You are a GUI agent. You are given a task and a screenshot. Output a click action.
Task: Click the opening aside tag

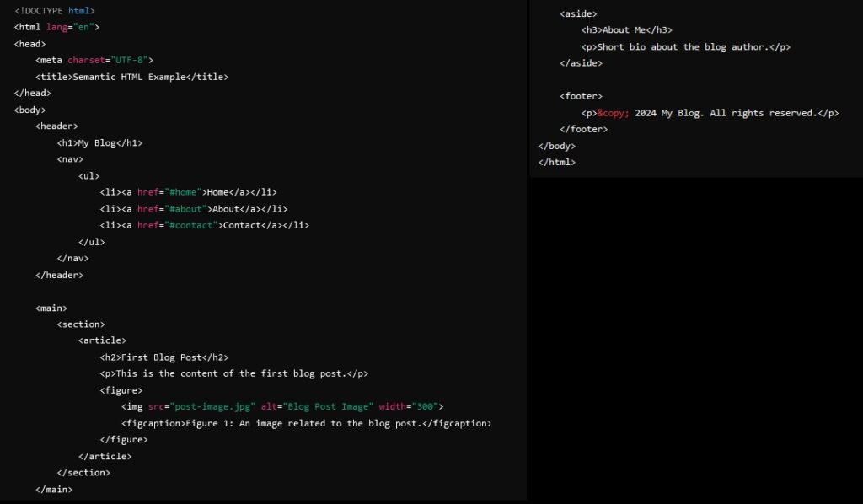578,13
